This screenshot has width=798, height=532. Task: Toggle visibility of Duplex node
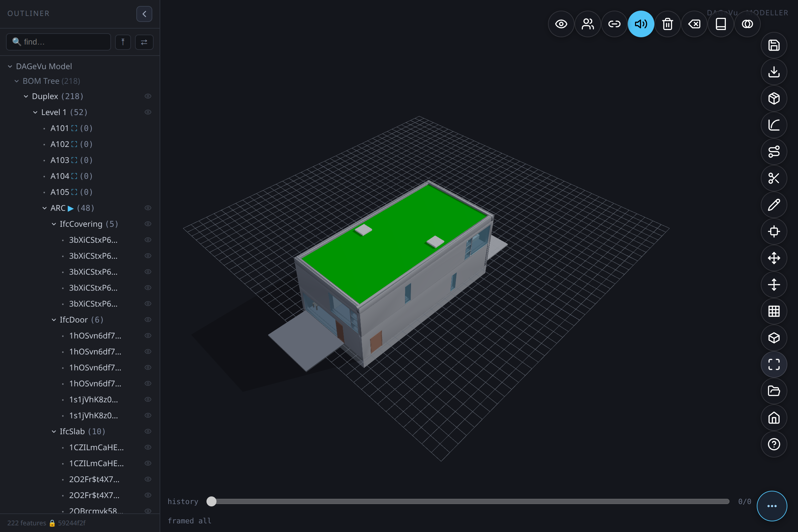pos(148,96)
